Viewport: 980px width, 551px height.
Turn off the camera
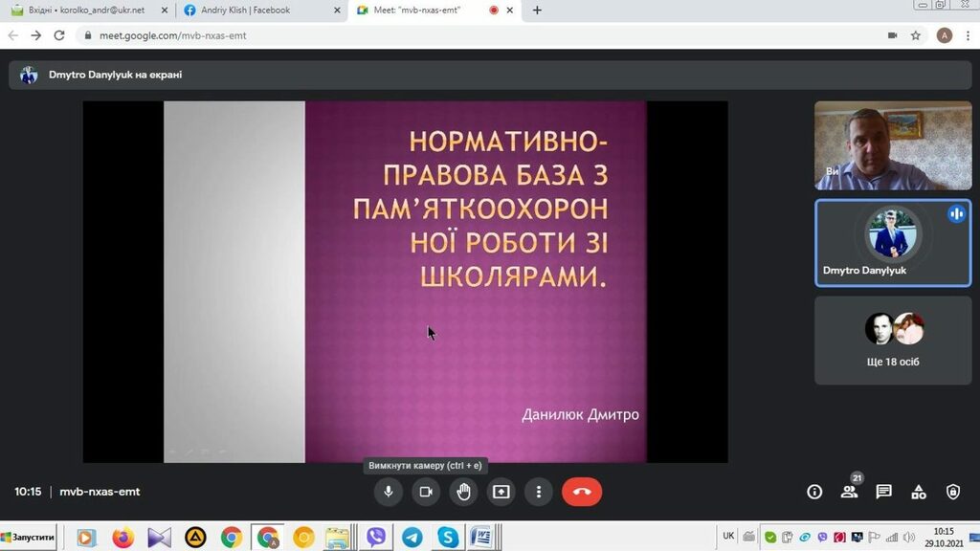(x=426, y=492)
